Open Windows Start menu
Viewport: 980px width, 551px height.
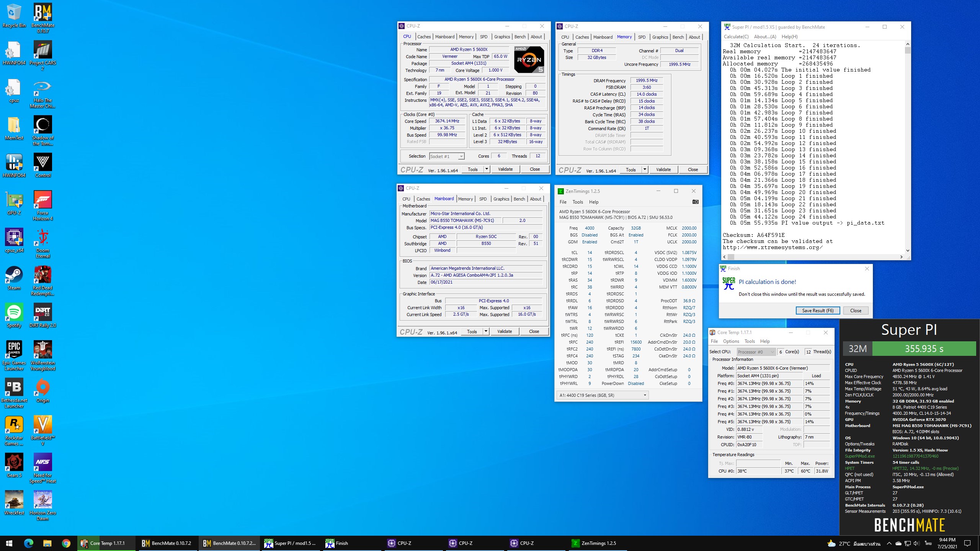coord(9,543)
